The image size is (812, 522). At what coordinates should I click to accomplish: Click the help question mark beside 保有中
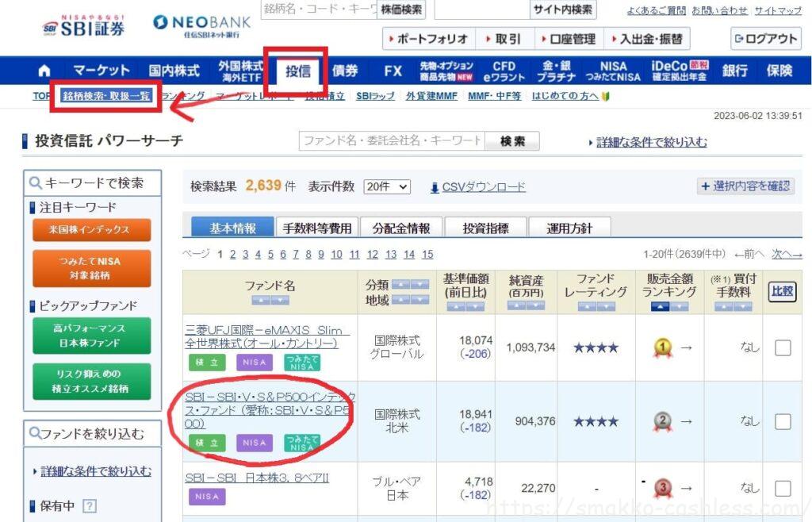click(x=89, y=505)
